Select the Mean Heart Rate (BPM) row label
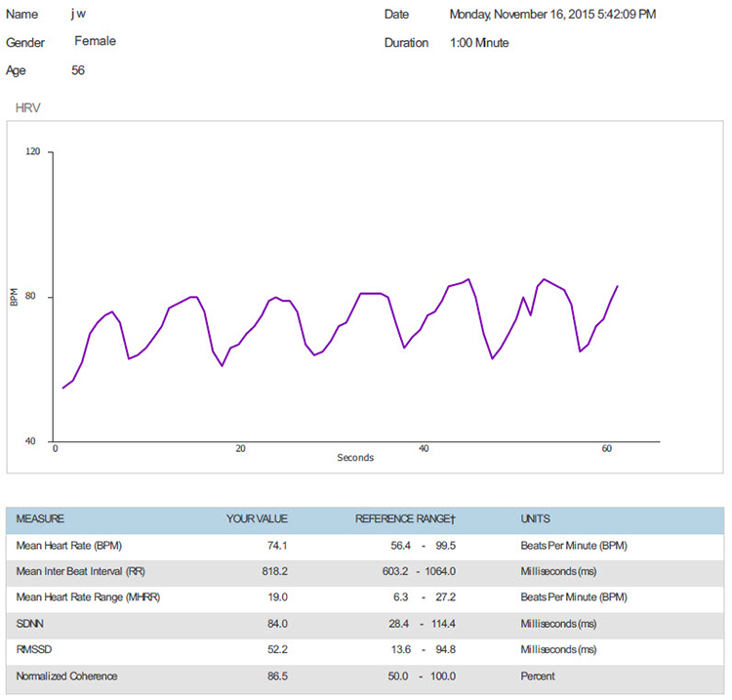Viewport: 732px width, 700px height. pyautogui.click(x=69, y=545)
